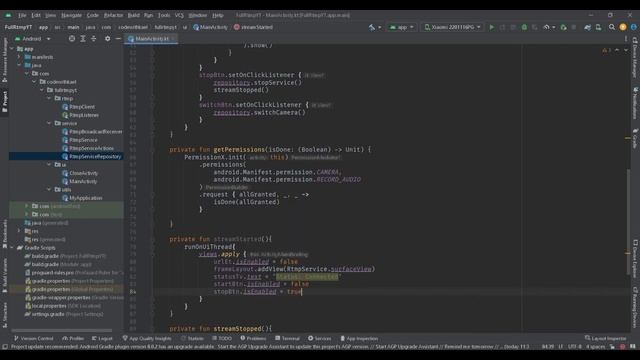640x360 pixels.
Task: Hide the Project panel minus icon
Action: 118,38
